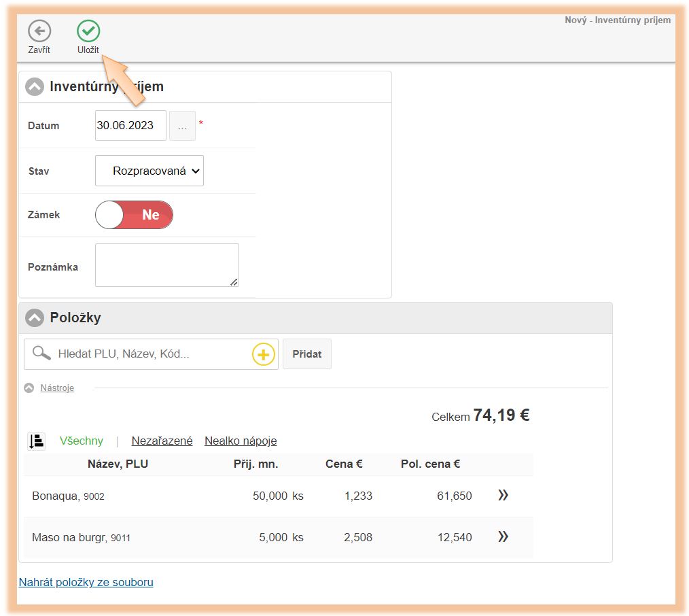
Task: Open the Stav dropdown
Action: tap(149, 171)
